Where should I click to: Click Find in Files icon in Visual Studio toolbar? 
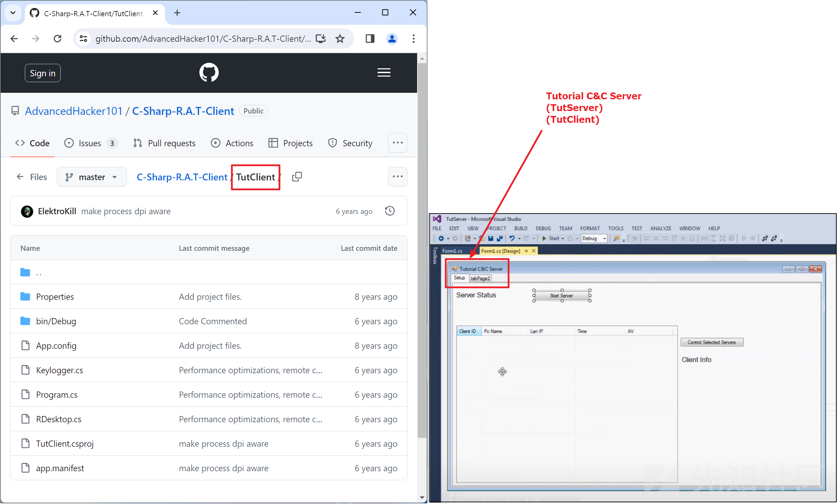(616, 238)
